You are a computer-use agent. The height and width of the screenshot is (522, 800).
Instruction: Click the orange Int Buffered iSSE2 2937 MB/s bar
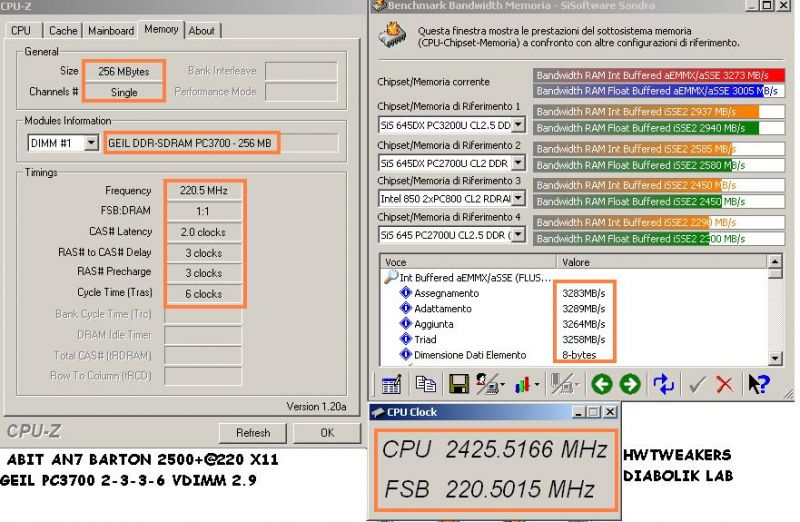[x=659, y=112]
